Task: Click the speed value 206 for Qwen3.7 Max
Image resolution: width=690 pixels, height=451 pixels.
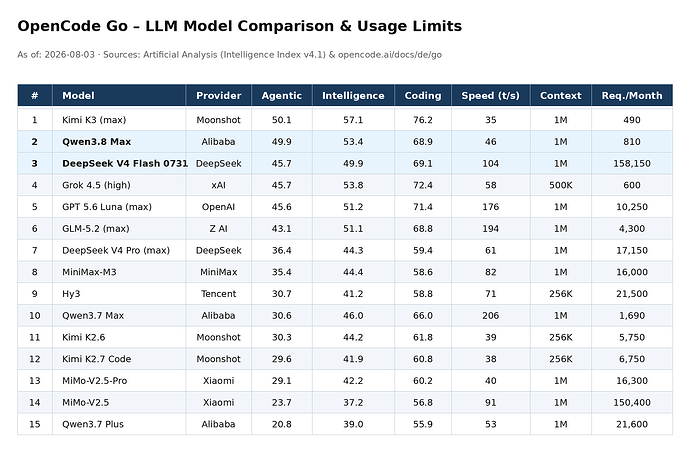Action: click(x=490, y=315)
